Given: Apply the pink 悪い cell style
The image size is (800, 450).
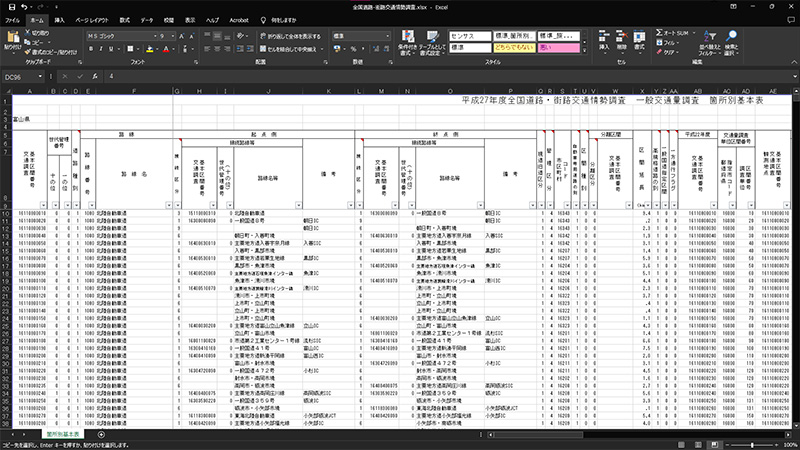Looking at the screenshot, I should click(559, 47).
